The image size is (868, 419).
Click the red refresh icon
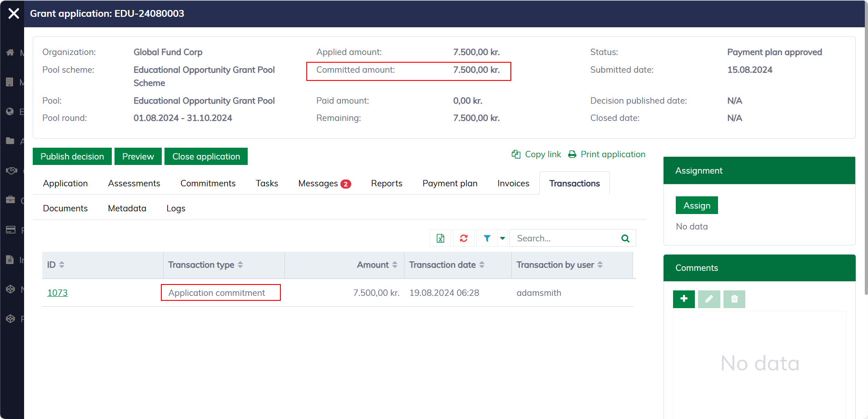pos(464,238)
